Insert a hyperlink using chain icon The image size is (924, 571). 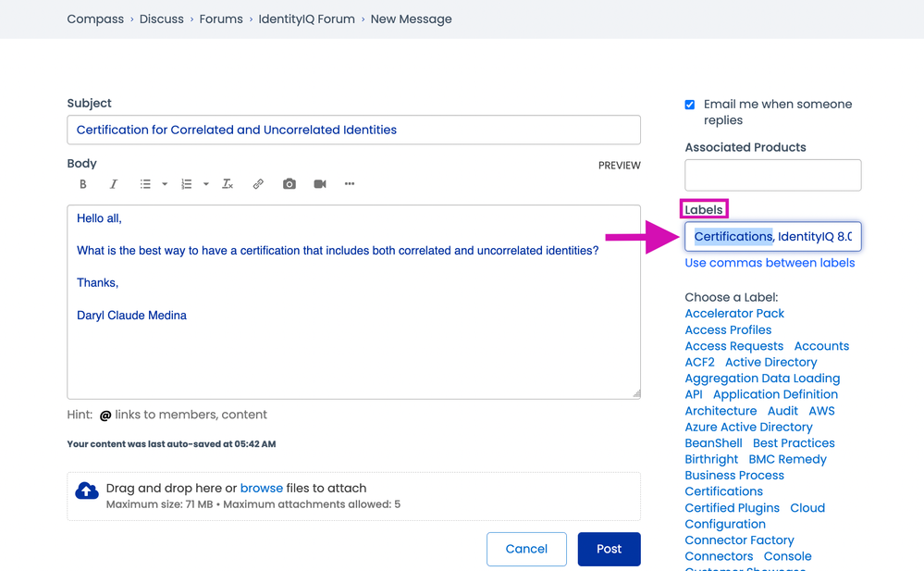click(x=258, y=184)
